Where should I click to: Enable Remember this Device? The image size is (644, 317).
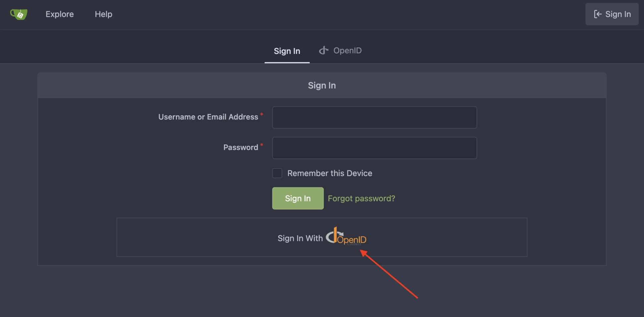pyautogui.click(x=277, y=173)
